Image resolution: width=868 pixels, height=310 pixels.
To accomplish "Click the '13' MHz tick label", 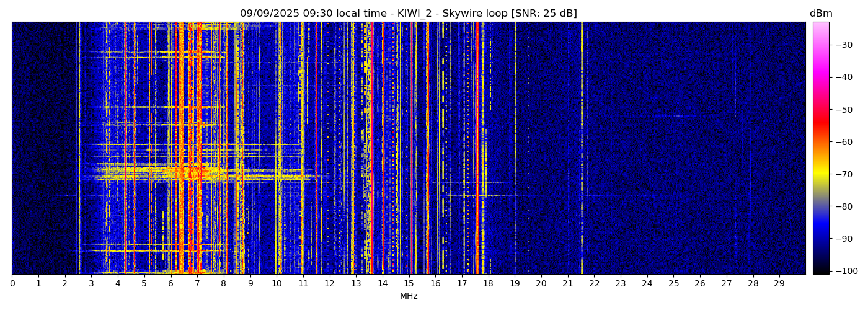I will point(356,283).
